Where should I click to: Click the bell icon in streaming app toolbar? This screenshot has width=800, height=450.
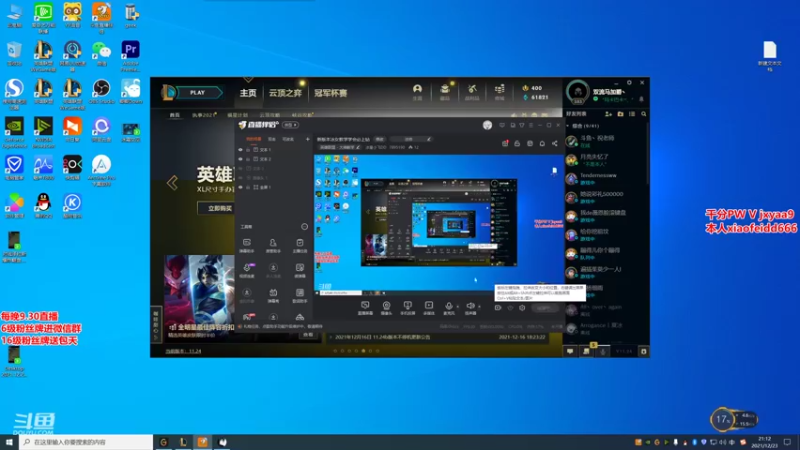click(542, 143)
